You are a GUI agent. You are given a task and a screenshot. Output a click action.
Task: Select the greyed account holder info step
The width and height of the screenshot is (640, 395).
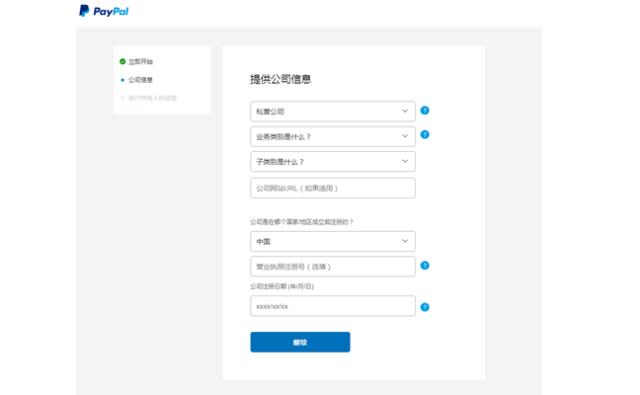coord(152,98)
